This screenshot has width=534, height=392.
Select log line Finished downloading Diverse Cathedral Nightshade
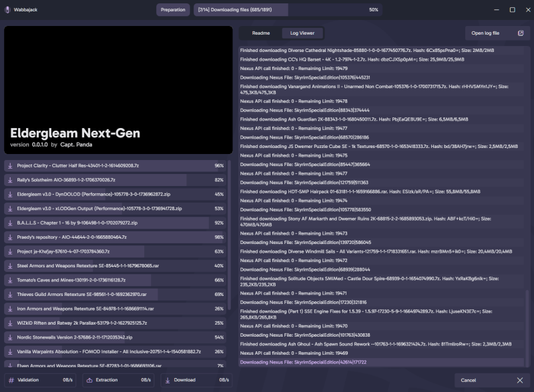[381, 51]
